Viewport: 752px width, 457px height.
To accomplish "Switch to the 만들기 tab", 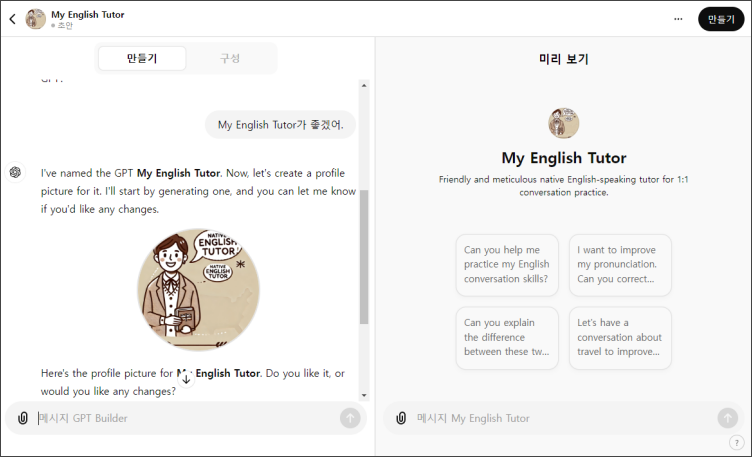I will 142,59.
